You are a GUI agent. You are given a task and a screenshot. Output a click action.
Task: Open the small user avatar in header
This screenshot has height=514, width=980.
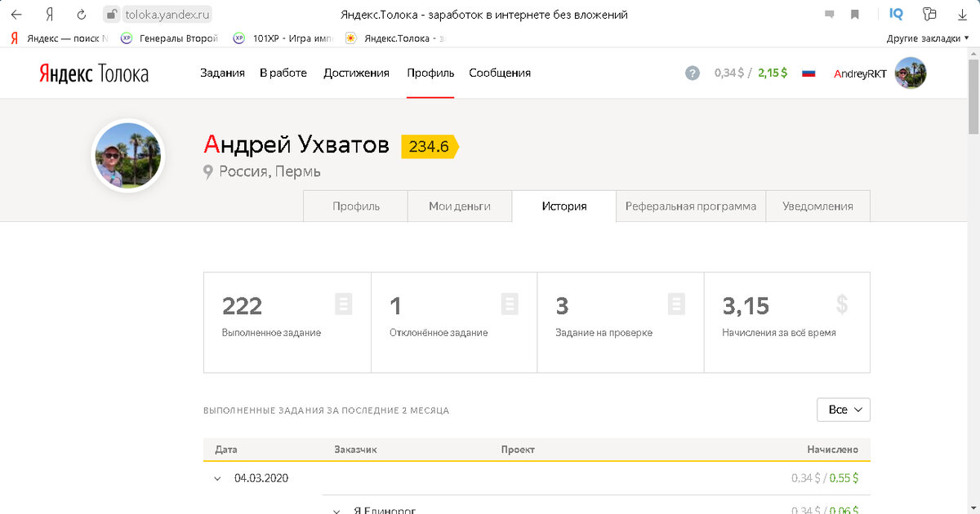[911, 73]
